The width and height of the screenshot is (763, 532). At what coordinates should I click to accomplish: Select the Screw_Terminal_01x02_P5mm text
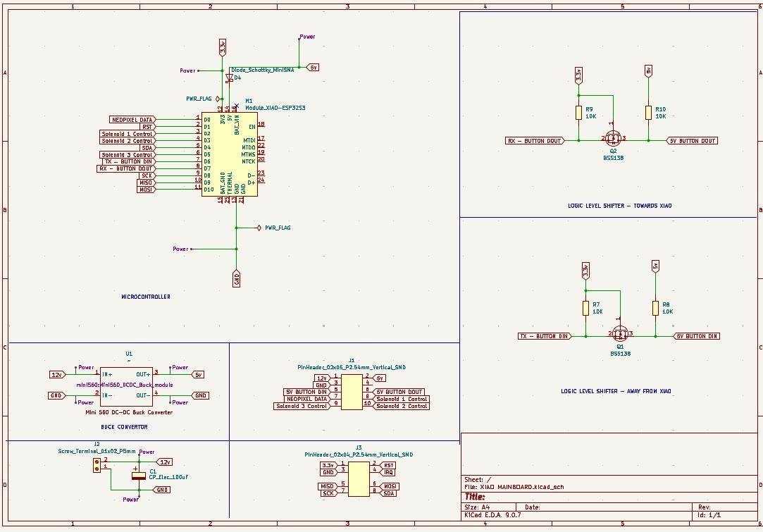[x=97, y=451]
